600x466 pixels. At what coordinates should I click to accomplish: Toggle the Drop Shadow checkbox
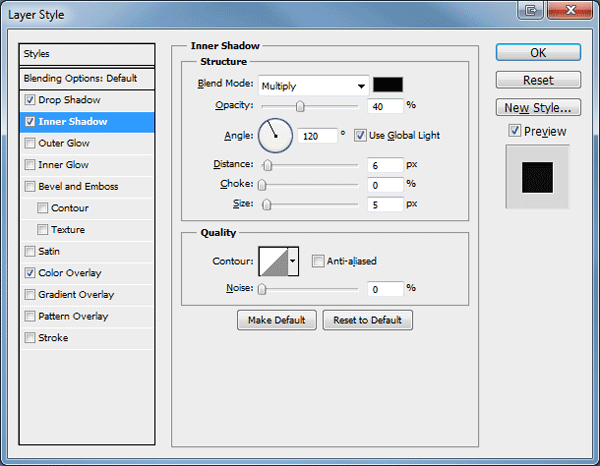[30, 100]
